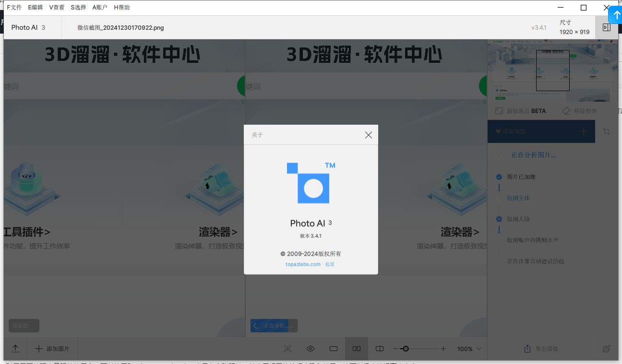Viewport: 622px width, 364px height.
Task: Click the 原始的 label on left preview
Action: pos(24,326)
